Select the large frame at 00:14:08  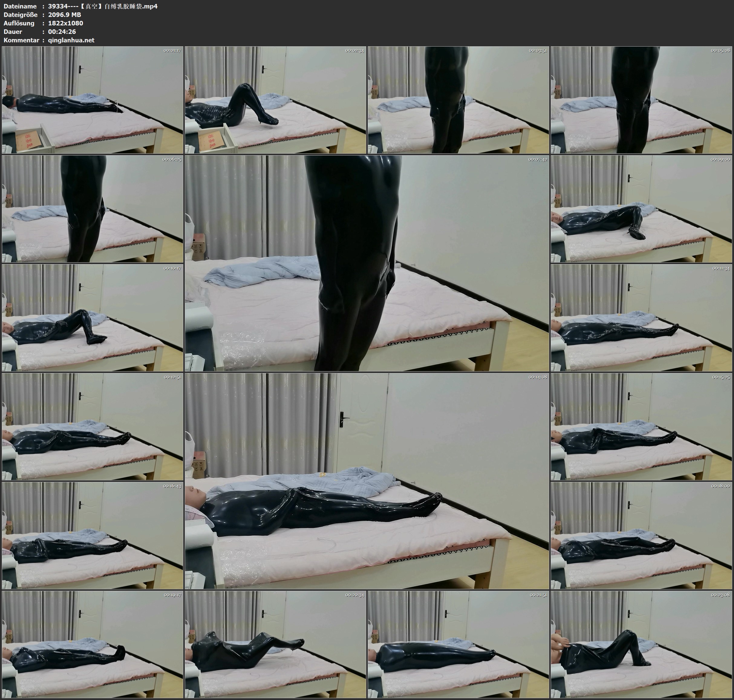pyautogui.click(x=367, y=481)
